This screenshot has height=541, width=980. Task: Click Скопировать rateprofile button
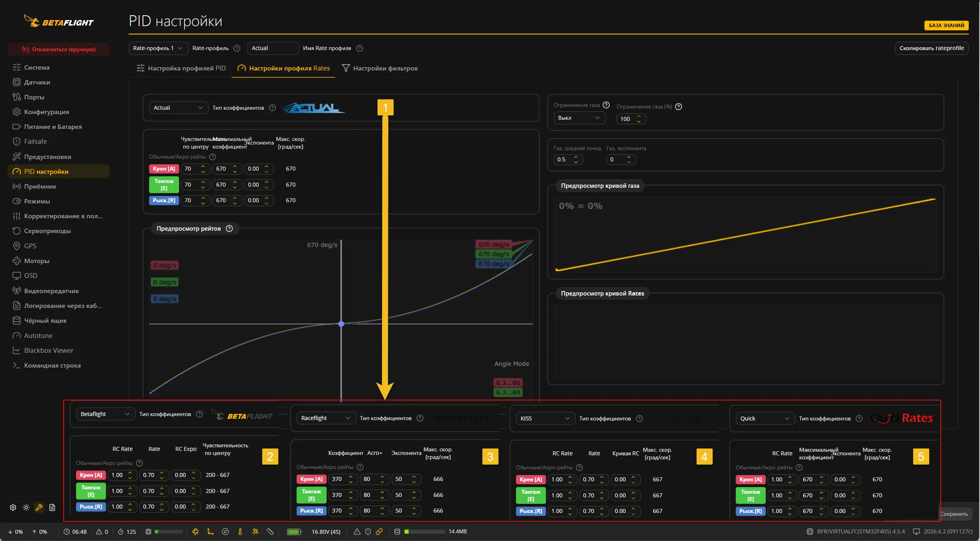[932, 48]
